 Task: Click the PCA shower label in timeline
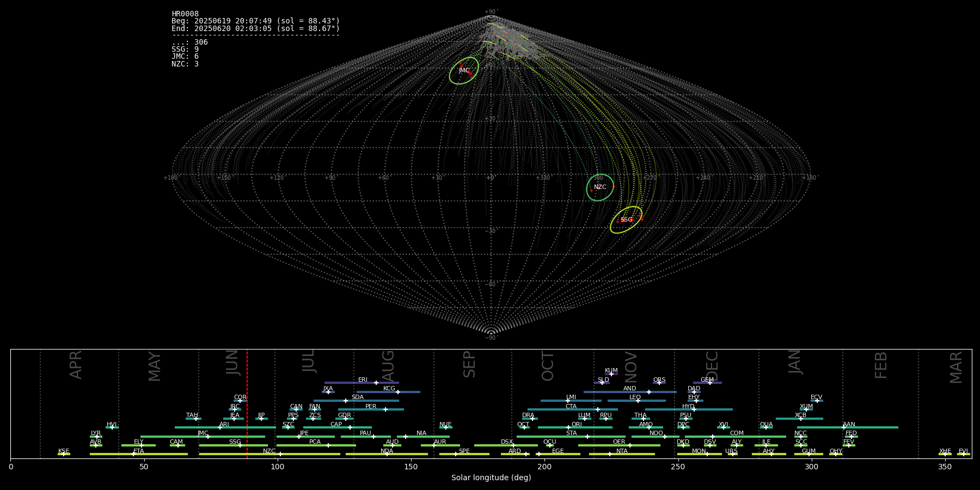click(315, 442)
